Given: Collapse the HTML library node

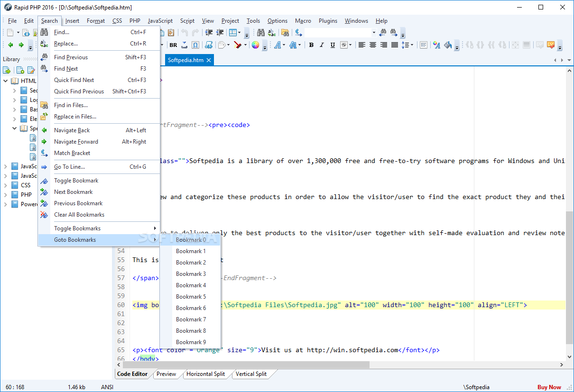Looking at the screenshot, I should 6,81.
